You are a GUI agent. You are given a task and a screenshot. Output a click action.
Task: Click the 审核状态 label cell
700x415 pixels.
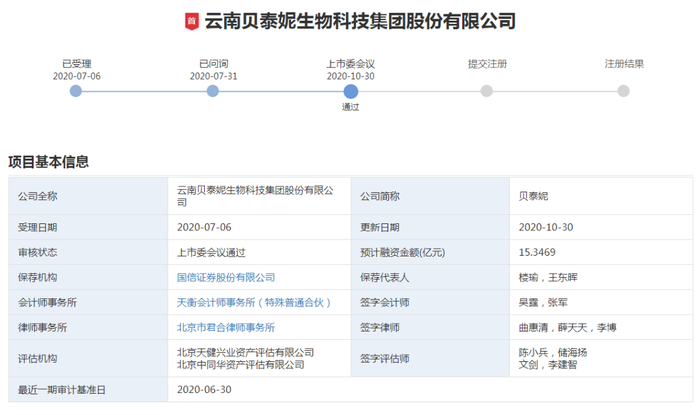pos(88,252)
